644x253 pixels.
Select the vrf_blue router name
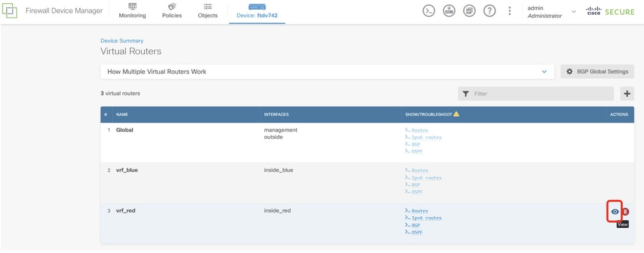pos(127,170)
